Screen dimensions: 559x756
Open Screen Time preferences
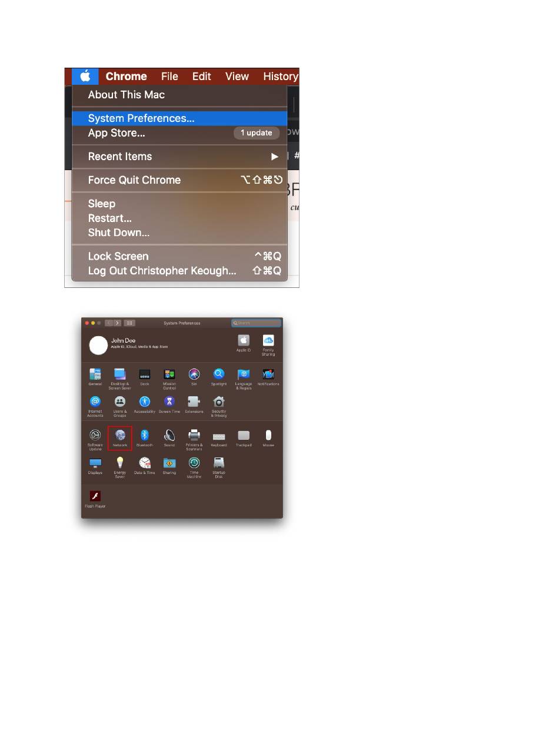click(169, 404)
